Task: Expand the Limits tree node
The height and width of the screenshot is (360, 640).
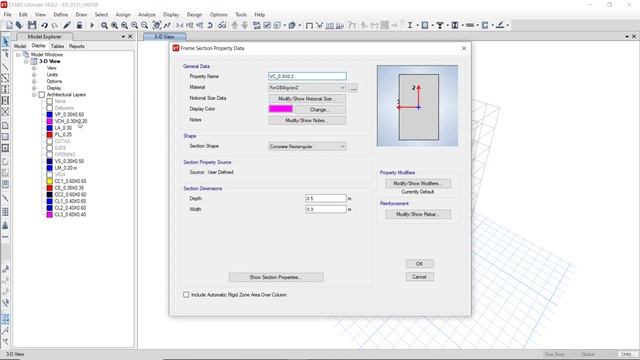Action: click(34, 75)
